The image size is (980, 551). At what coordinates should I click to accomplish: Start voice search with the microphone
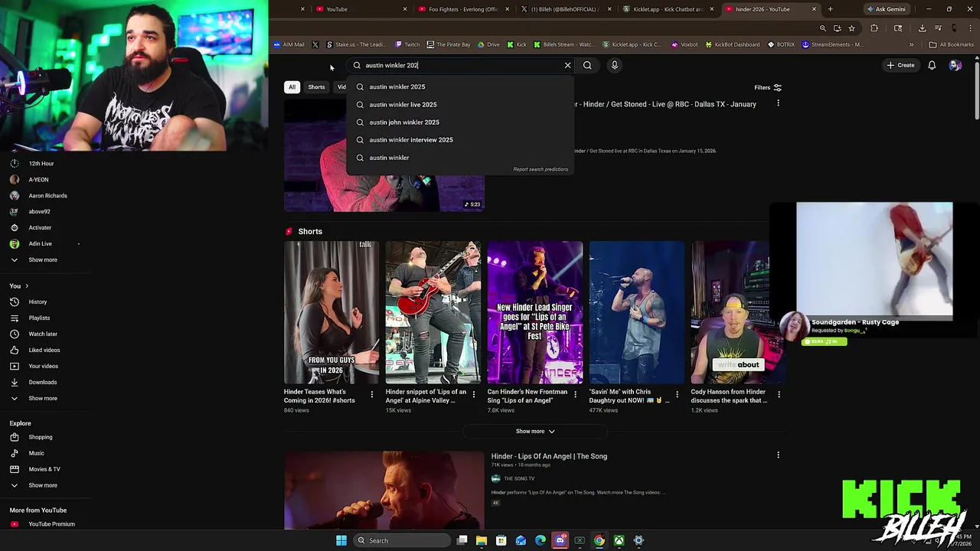coord(614,65)
